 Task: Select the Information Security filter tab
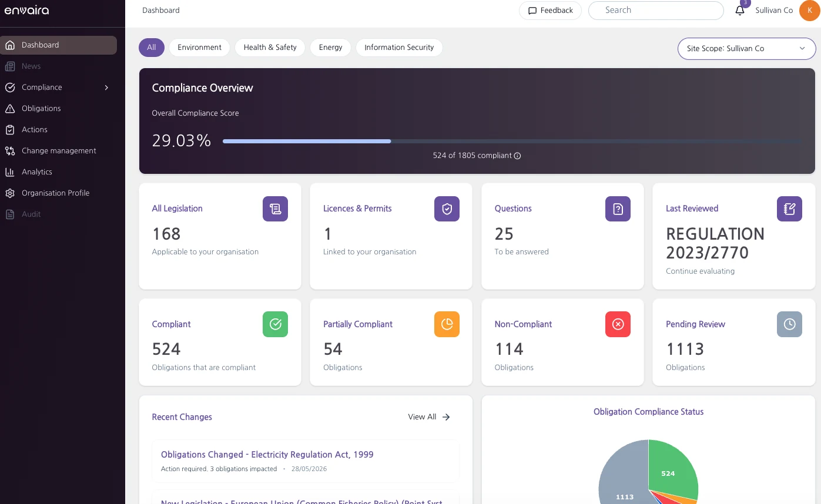click(399, 48)
